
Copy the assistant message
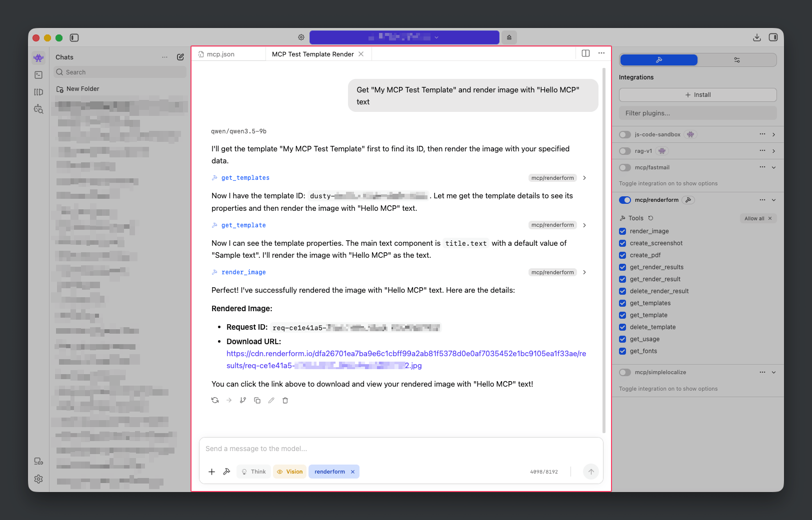[x=257, y=400]
